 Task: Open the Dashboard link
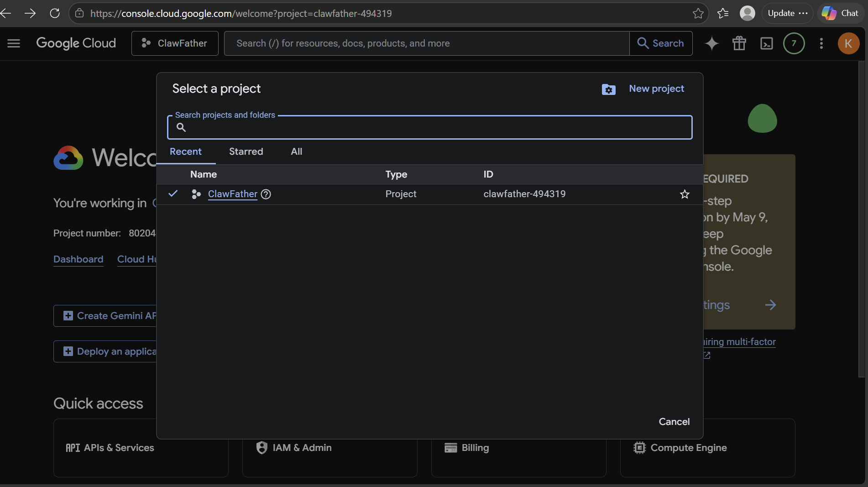78,259
